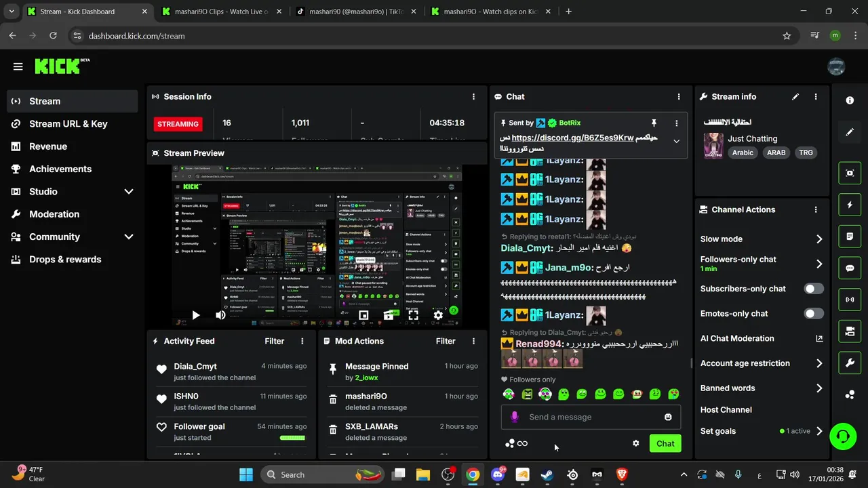
Task: Open Discord from the taskbar
Action: (x=498, y=475)
